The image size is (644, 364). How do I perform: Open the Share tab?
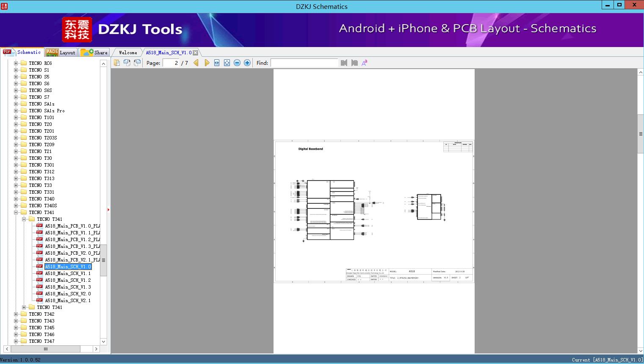click(94, 53)
